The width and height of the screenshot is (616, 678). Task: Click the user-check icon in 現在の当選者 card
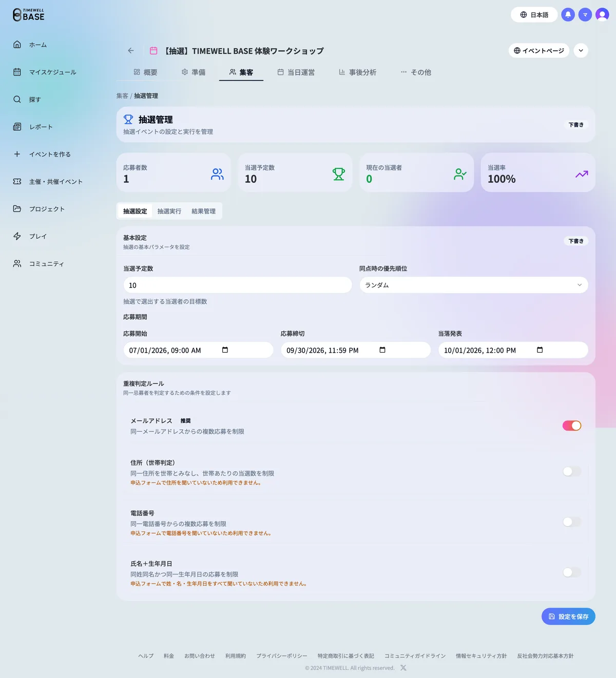pyautogui.click(x=460, y=174)
